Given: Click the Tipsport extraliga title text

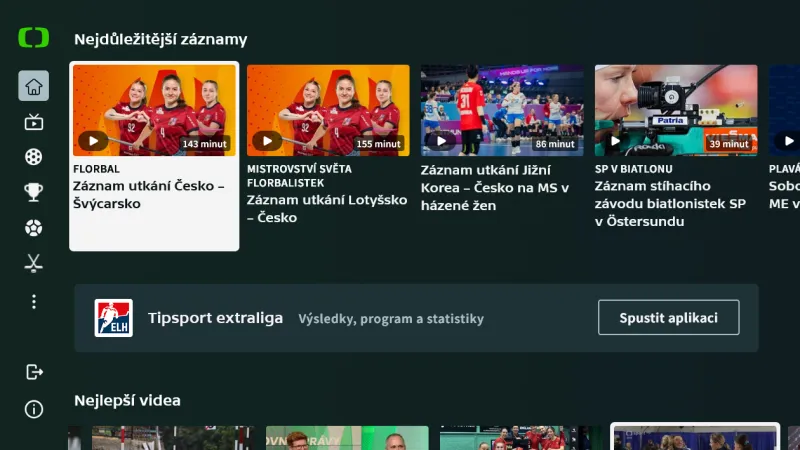Looking at the screenshot, I should click(x=215, y=318).
